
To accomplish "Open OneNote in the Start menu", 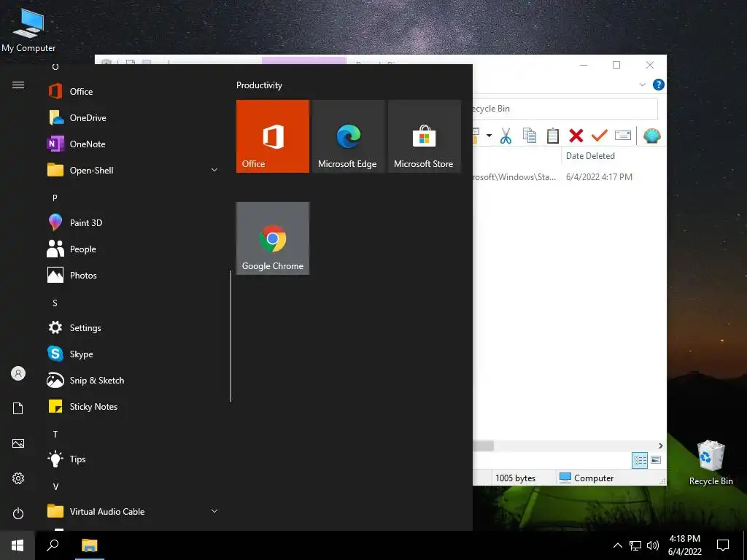I will [133, 144].
